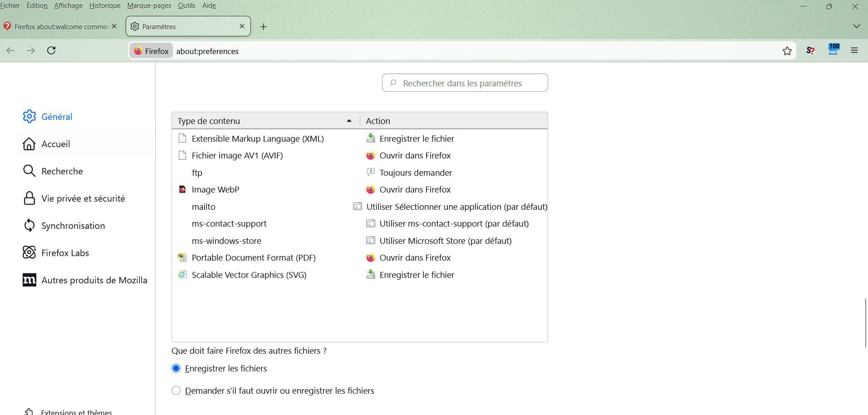The image size is (868, 415).
Task: Open Autres produits de Mozilla
Action: [x=94, y=280]
